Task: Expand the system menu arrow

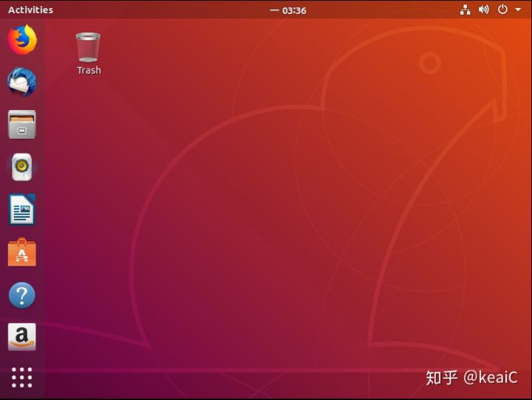Action: [518, 10]
